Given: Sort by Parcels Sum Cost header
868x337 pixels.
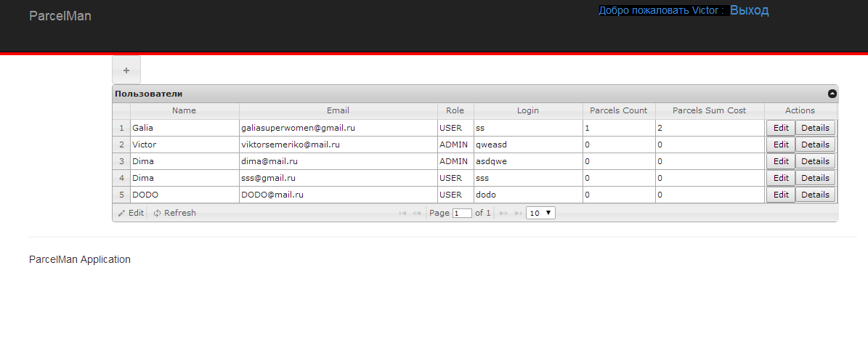Looking at the screenshot, I should [x=710, y=110].
